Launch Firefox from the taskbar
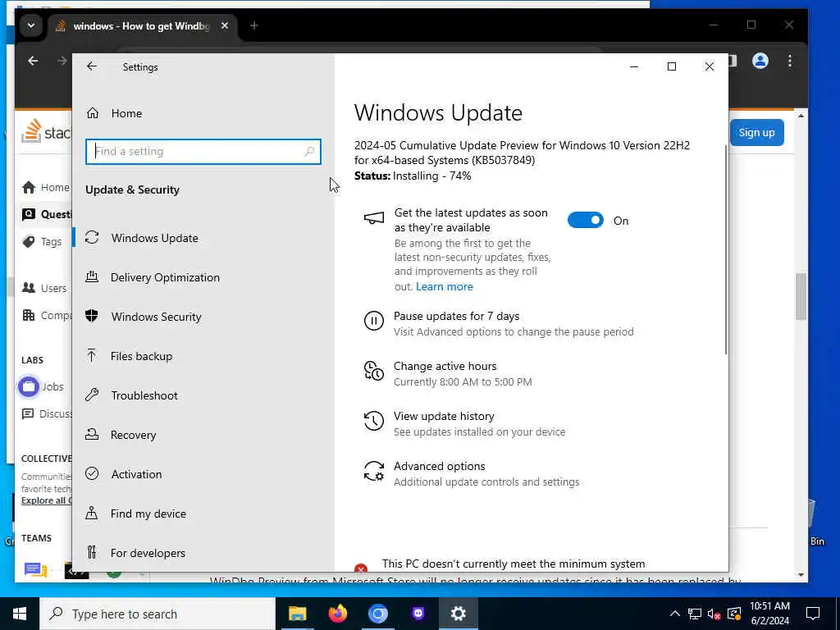840x630 pixels. coord(337,614)
